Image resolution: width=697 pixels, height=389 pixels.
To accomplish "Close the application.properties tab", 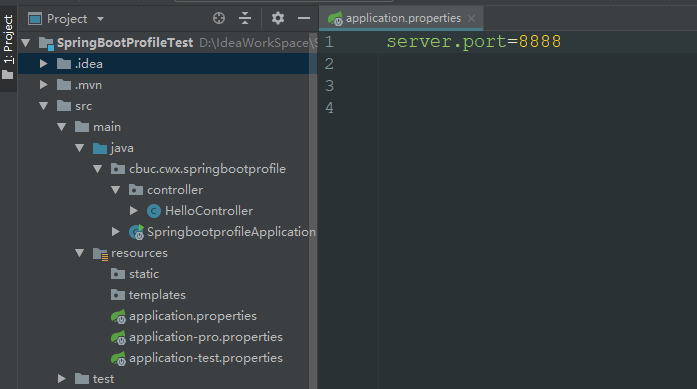I will (472, 19).
